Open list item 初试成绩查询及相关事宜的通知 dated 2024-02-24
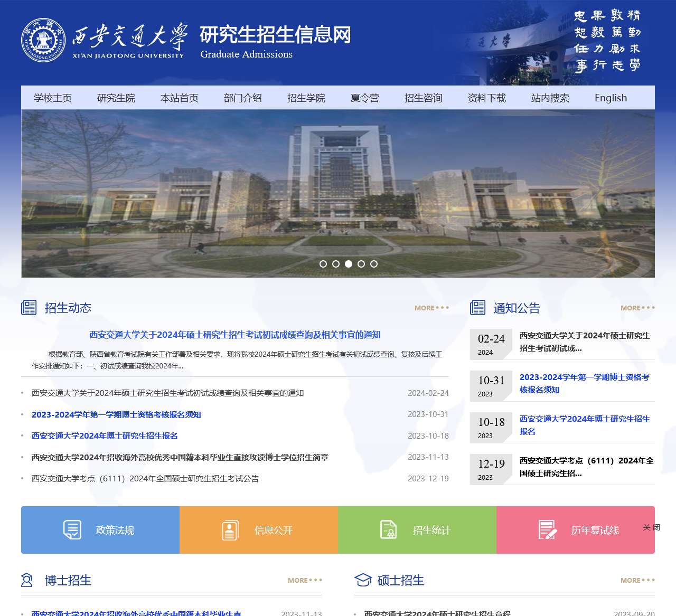This screenshot has height=616, width=676. coord(167,393)
